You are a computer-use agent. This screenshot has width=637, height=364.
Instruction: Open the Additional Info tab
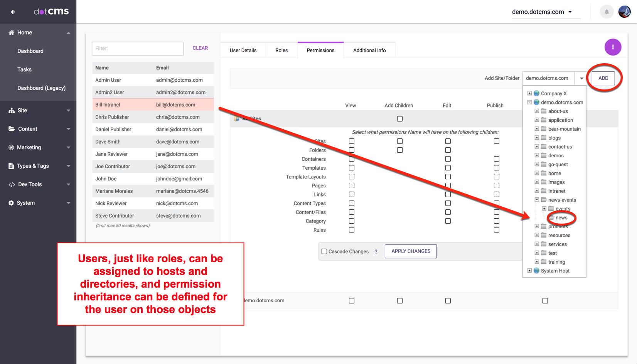[x=369, y=51]
